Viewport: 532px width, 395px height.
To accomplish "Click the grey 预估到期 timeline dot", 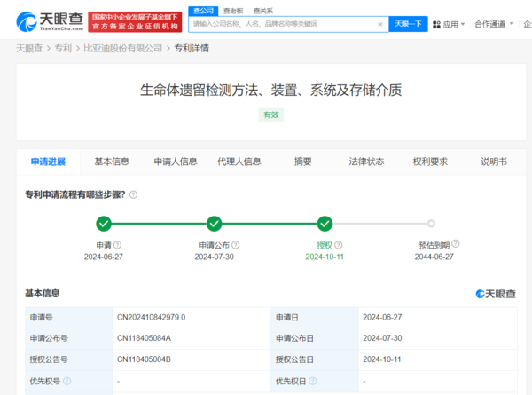I will [x=431, y=224].
